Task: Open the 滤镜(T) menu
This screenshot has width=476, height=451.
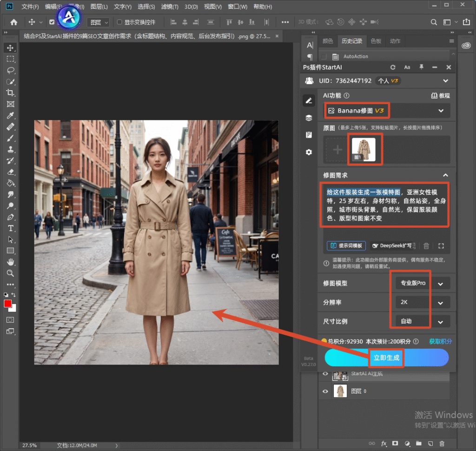Action: coord(170,7)
